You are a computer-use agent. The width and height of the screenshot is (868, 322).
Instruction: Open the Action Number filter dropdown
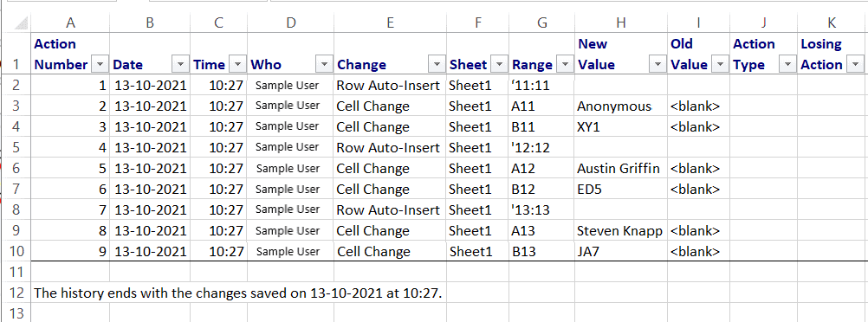[x=100, y=65]
